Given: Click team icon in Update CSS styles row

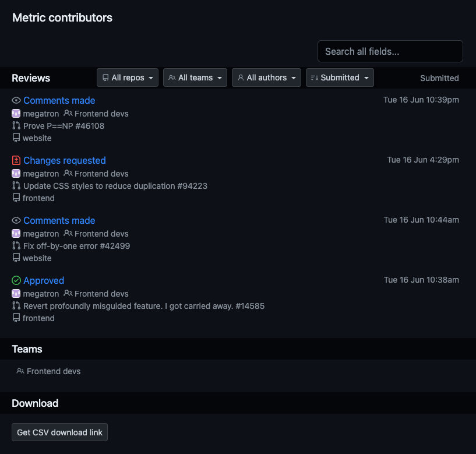Looking at the screenshot, I should 68,174.
